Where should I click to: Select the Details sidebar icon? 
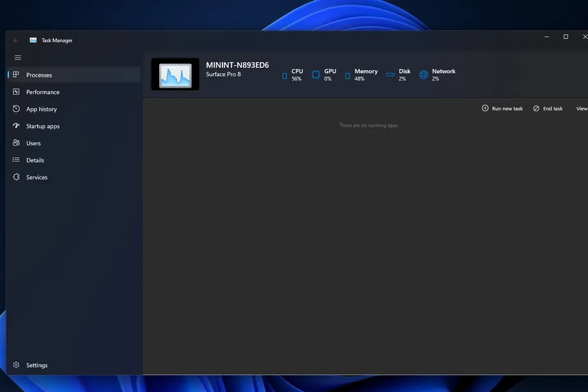tap(16, 160)
